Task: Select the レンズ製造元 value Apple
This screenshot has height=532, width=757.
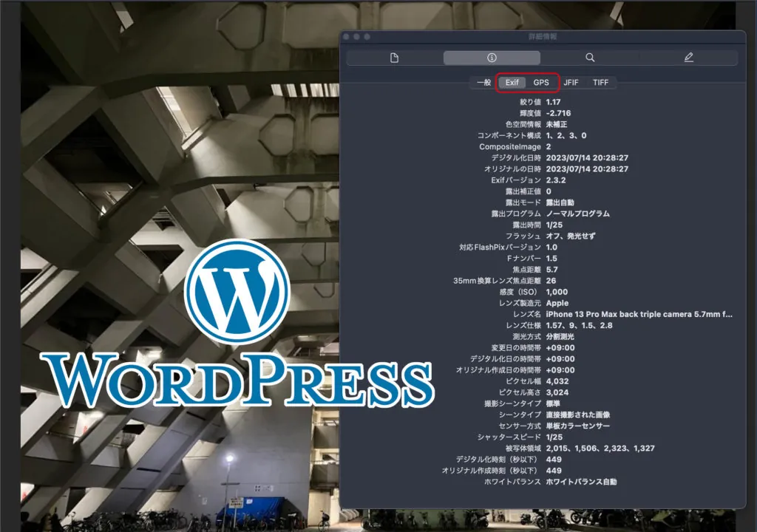Action: [557, 303]
